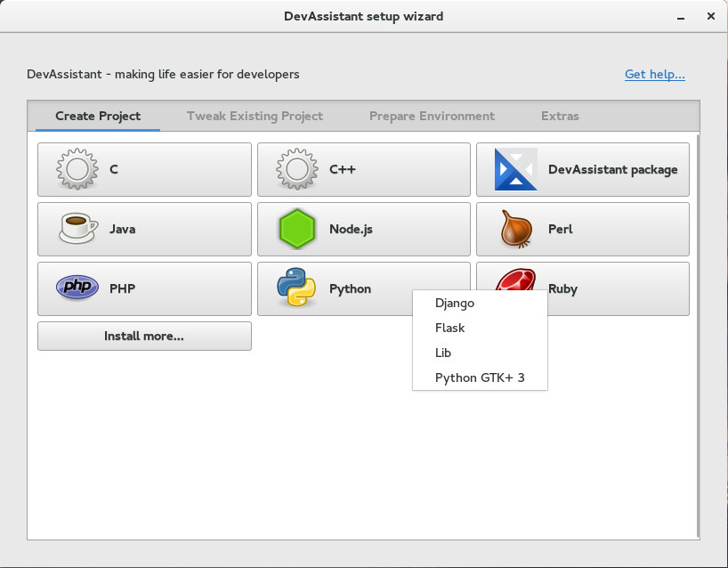Select Python GTK+ 3 menu entry

[480, 377]
